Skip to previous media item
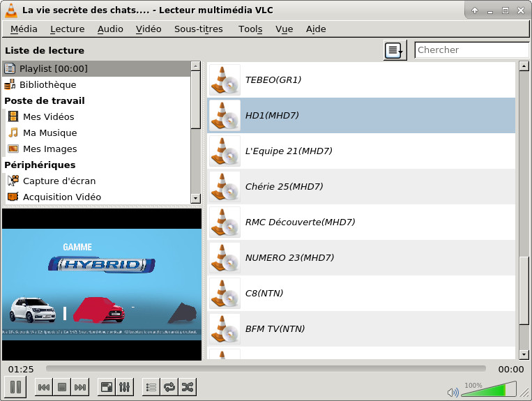Image resolution: width=532 pixels, height=401 pixels. [x=44, y=387]
